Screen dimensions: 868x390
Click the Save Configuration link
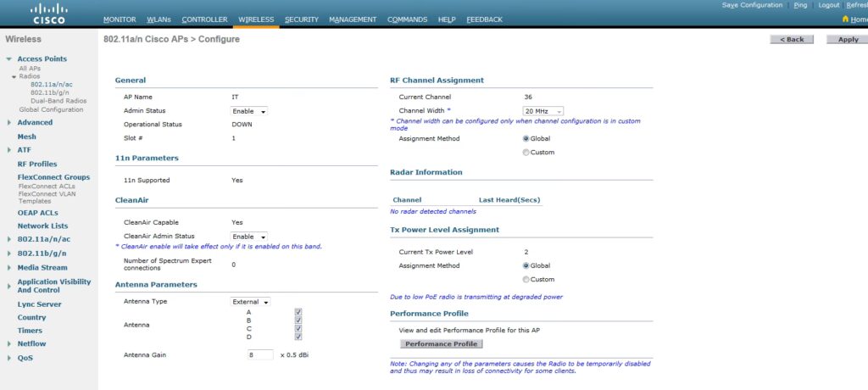click(x=752, y=5)
